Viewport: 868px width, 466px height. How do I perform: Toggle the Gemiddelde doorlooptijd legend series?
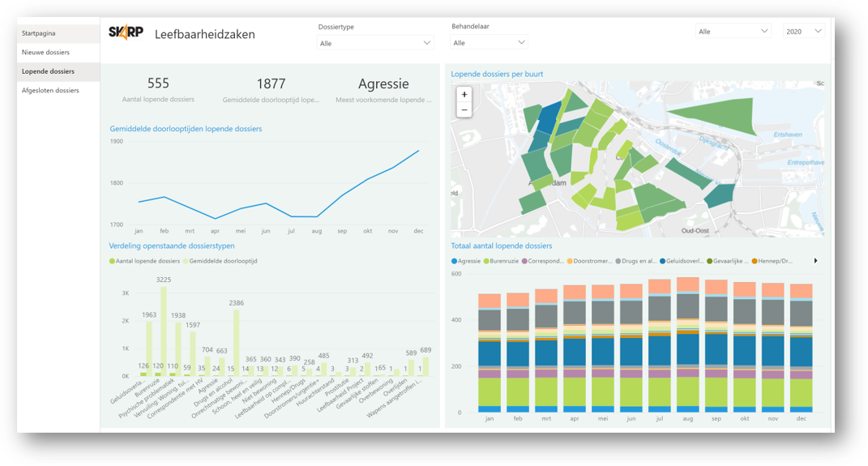coord(186,261)
